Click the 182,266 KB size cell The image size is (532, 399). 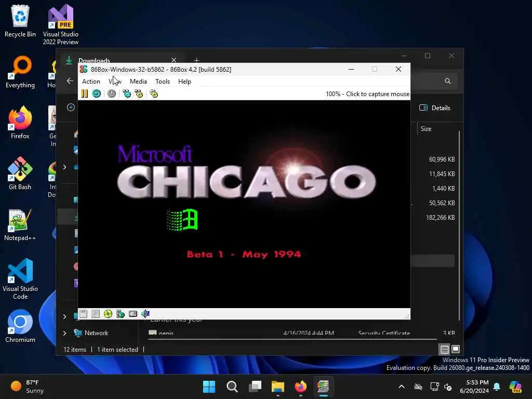[441, 218]
